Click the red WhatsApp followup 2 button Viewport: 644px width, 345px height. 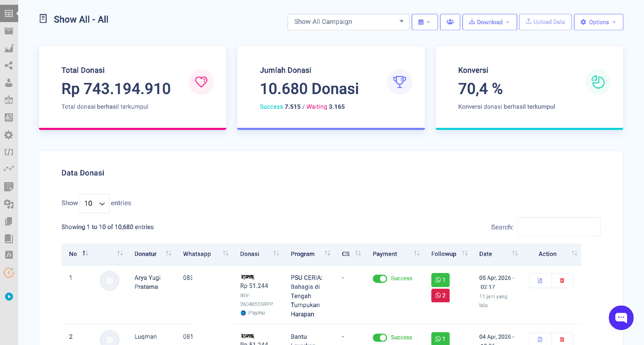click(440, 295)
